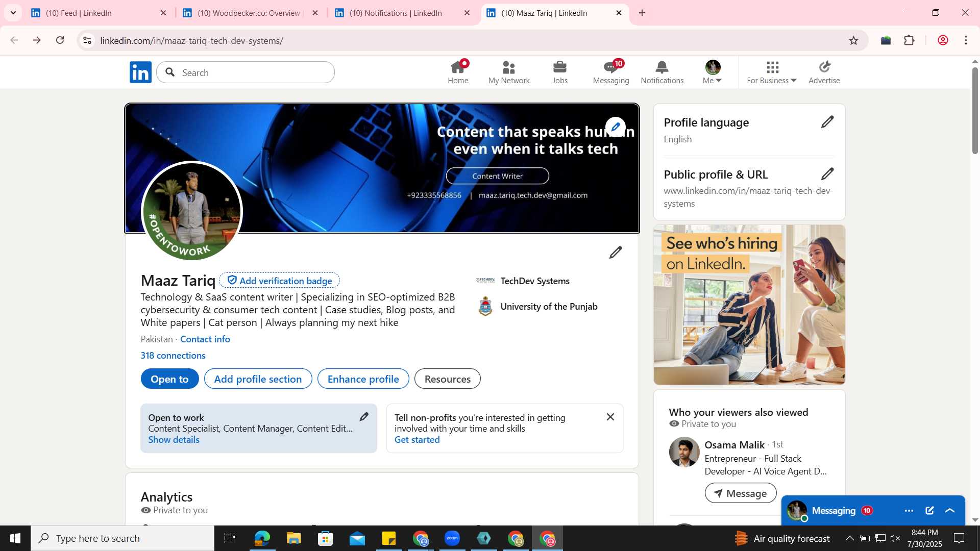Open Osama Malik's profile
The image size is (980, 551).
coord(734,445)
